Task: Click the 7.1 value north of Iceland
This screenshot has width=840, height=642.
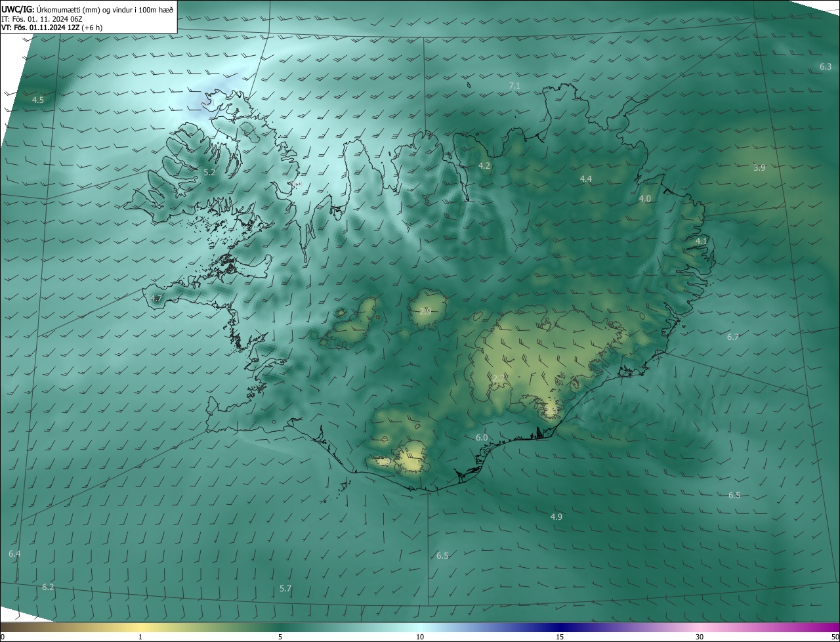Action: point(514,86)
